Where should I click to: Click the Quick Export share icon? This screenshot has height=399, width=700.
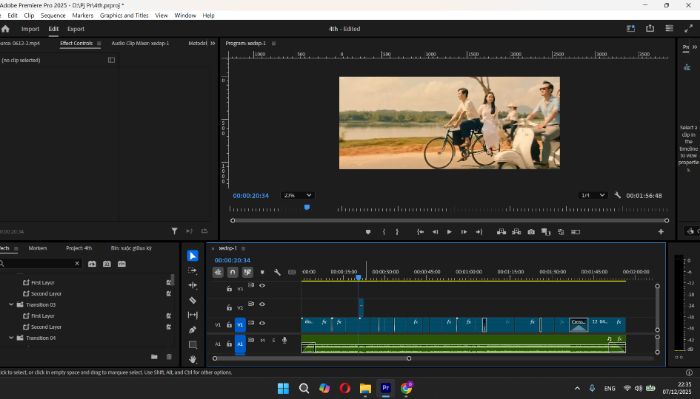[x=650, y=29]
